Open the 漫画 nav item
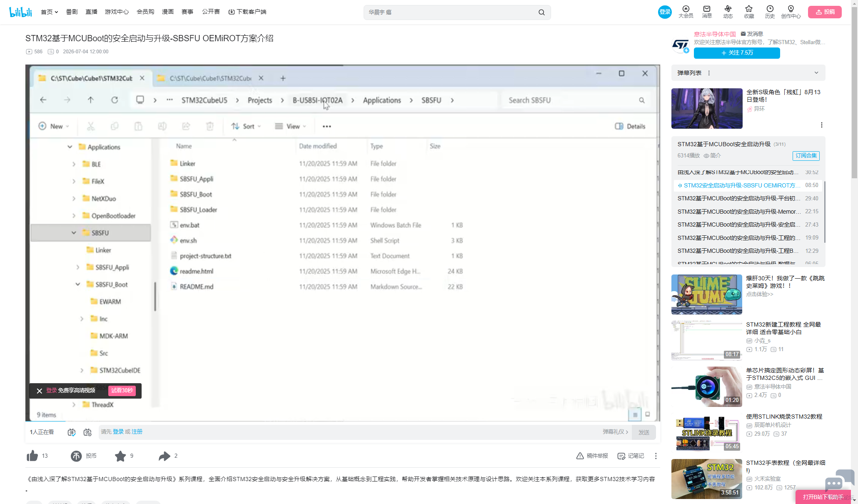Viewport: 858px width, 504px height. point(168,12)
